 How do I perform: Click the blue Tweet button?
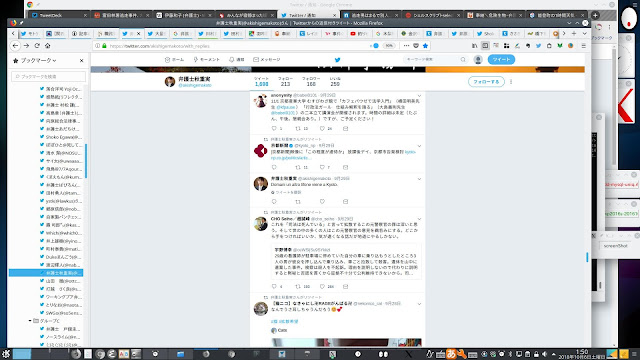click(x=501, y=60)
